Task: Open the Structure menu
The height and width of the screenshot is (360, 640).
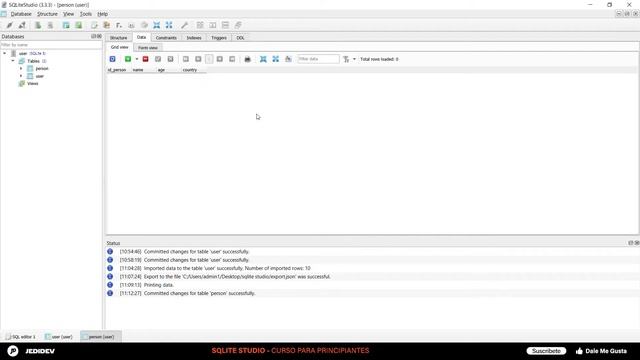Action: pos(47,14)
